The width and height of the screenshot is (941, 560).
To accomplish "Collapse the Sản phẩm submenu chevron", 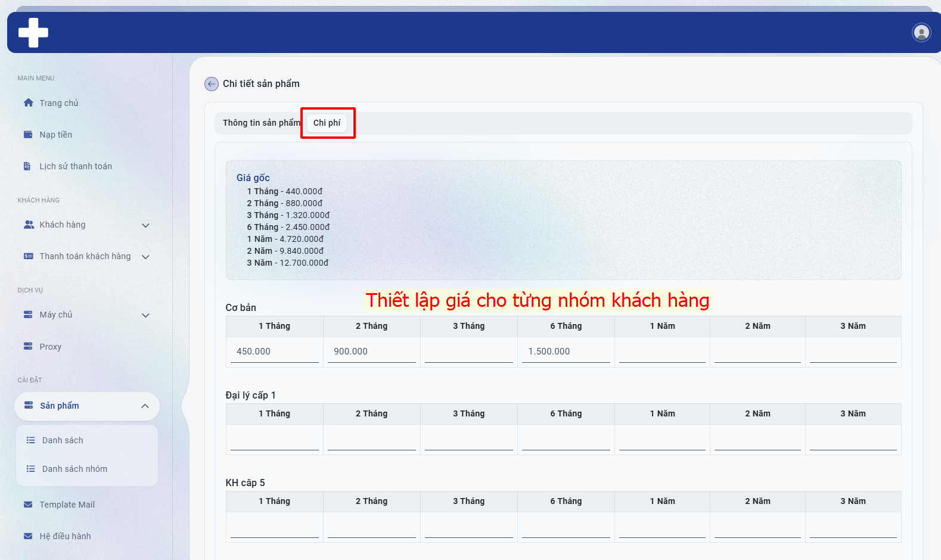I will [145, 406].
